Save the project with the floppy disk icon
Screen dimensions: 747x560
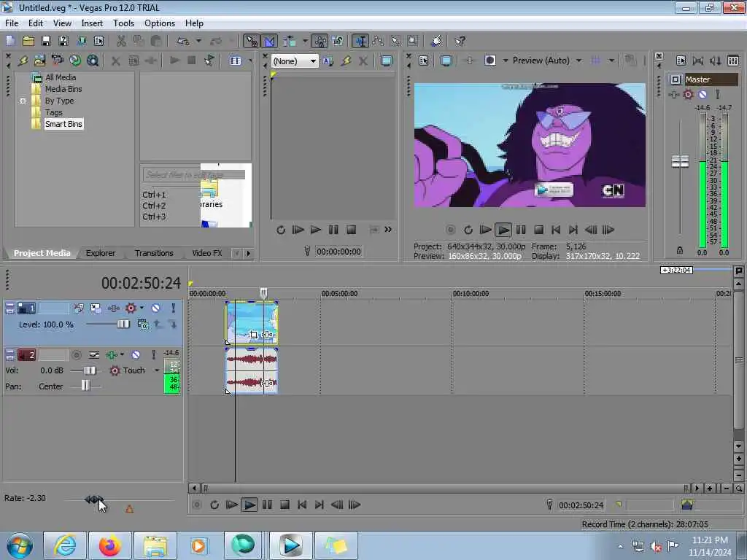coord(46,41)
